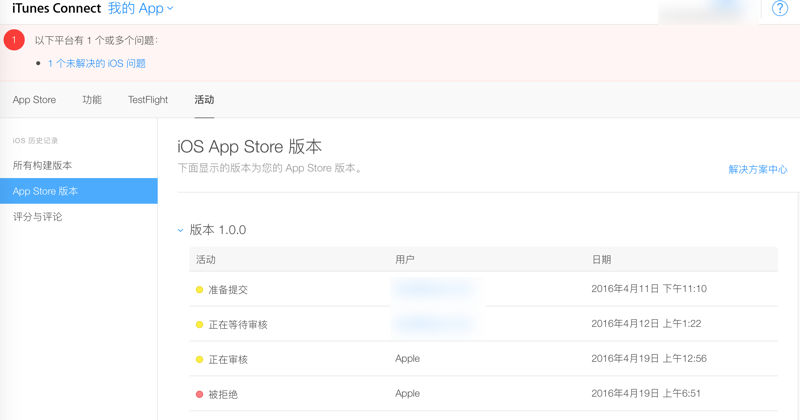Open the 我的 App dropdown menu
The height and width of the screenshot is (420, 800).
click(141, 9)
